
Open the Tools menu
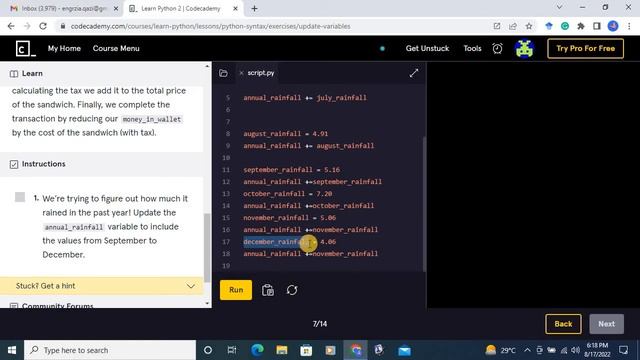[472, 49]
